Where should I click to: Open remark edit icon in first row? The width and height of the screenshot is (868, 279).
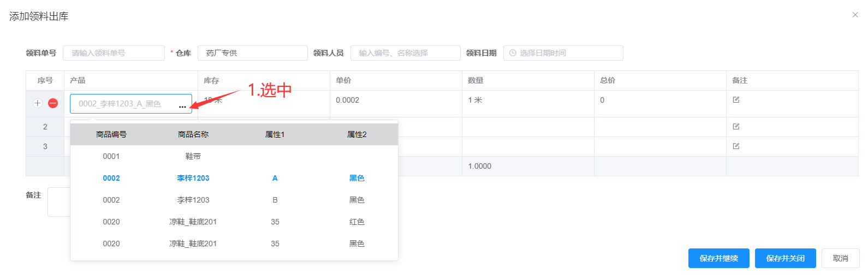click(736, 100)
